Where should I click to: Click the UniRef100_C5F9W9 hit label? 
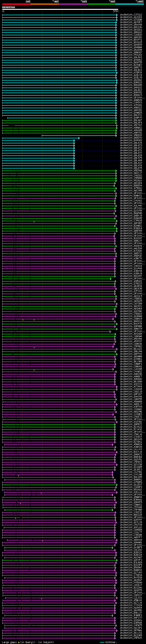131,510
